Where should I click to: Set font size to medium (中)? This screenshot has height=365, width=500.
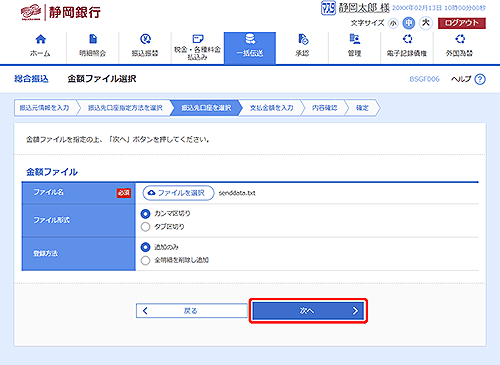pos(409,23)
